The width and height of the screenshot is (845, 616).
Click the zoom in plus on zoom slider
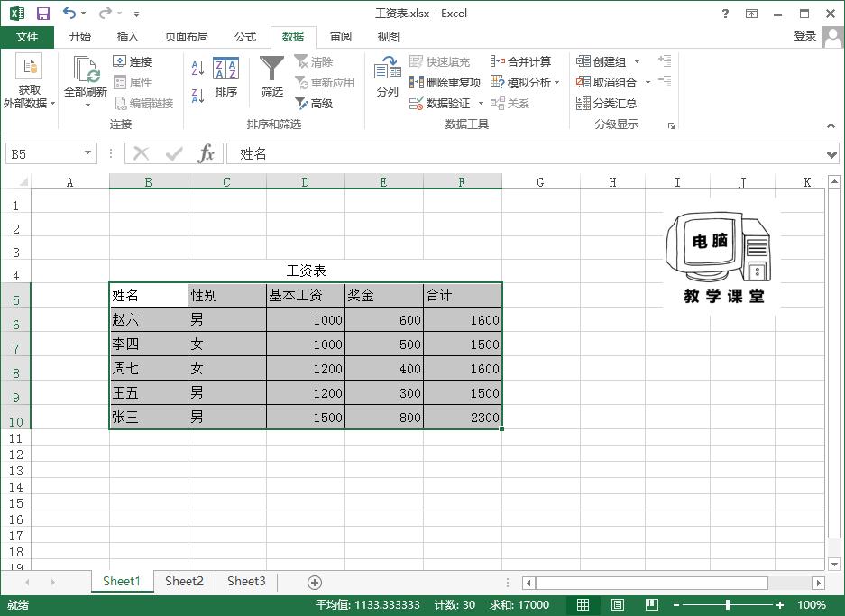[779, 605]
